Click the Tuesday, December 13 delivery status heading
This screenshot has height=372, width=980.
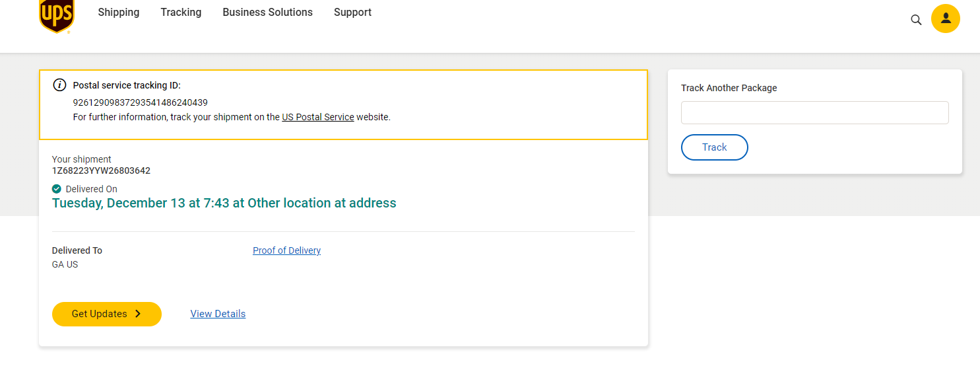[x=224, y=203]
